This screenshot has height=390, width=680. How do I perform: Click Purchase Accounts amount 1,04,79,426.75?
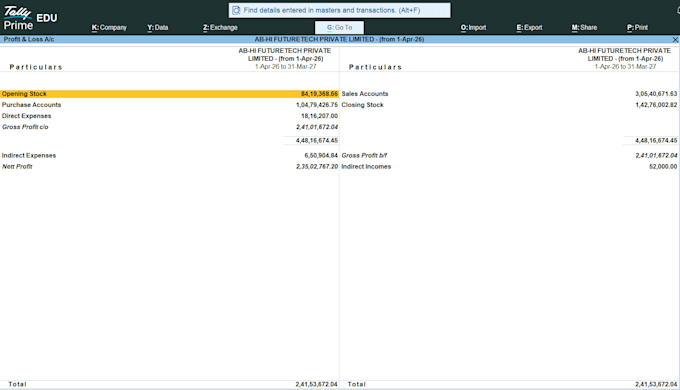317,105
